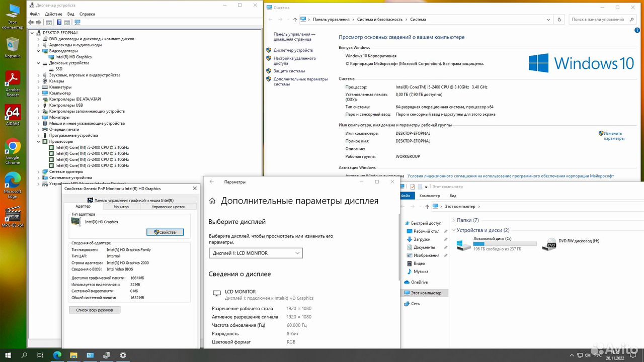Click the Local Disk (C:) capacity bar

pyautogui.click(x=505, y=243)
